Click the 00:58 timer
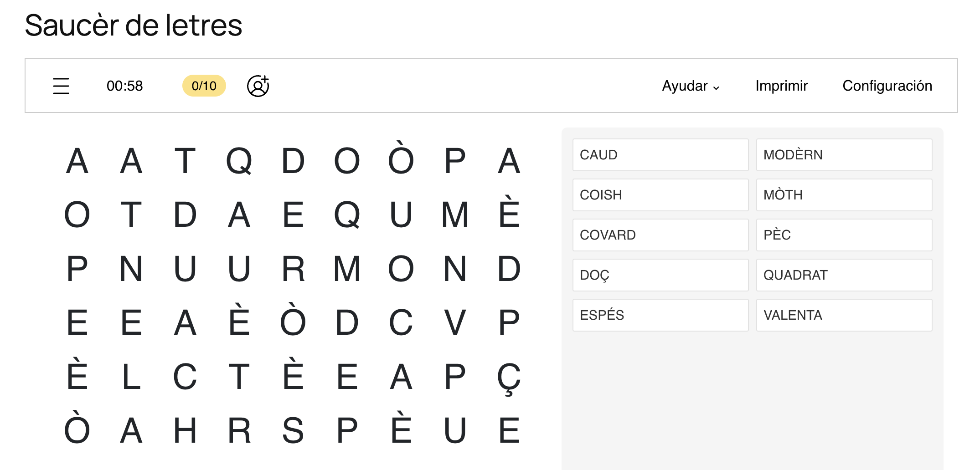The image size is (980, 470). point(124,86)
